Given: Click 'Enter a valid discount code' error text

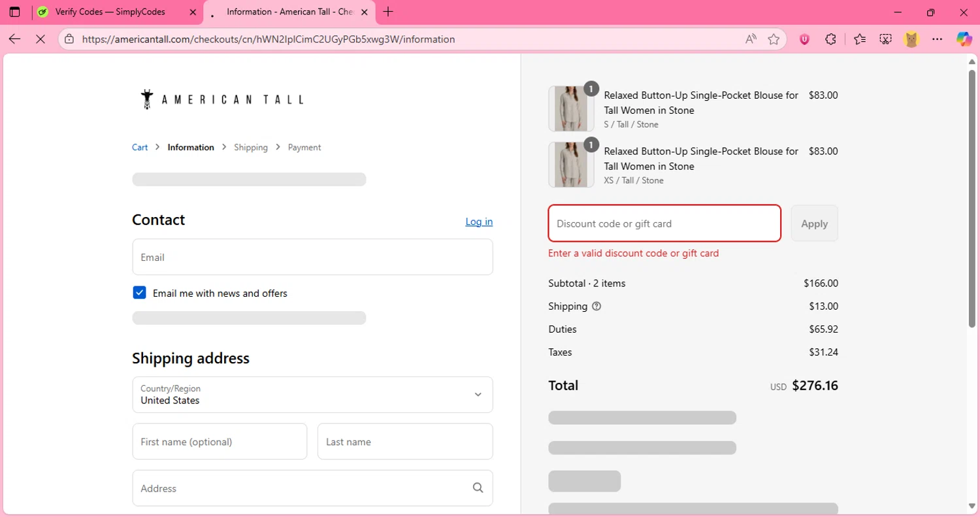Looking at the screenshot, I should (634, 253).
